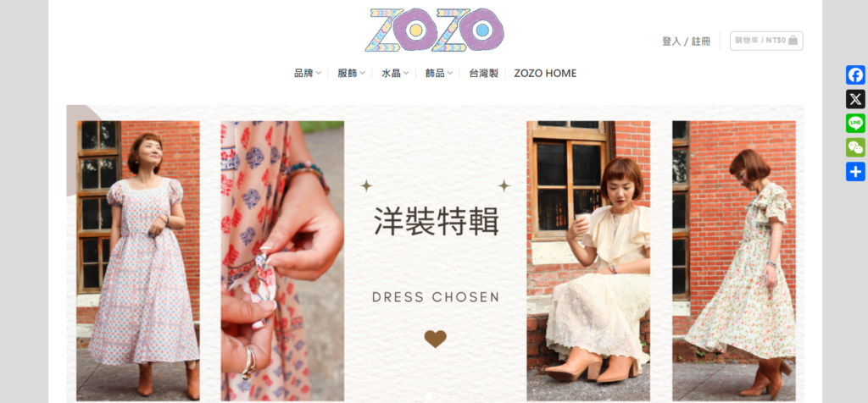Share the page on X
Image resolution: width=868 pixels, height=403 pixels.
point(855,100)
